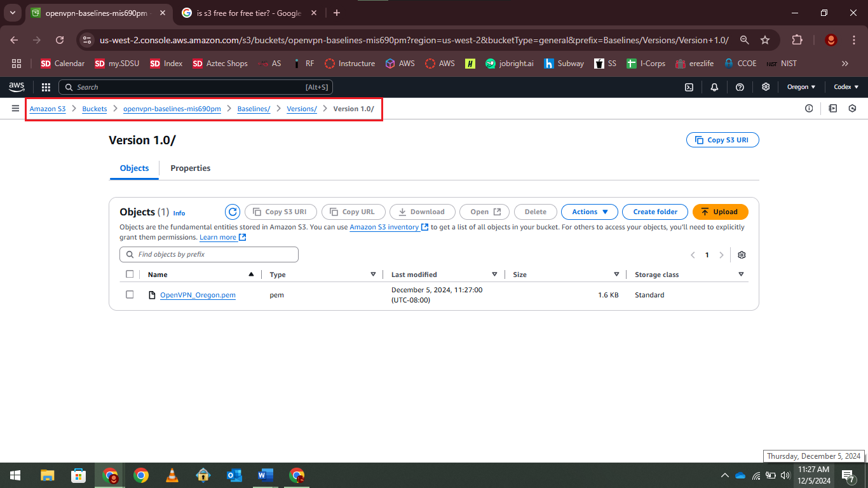Open the AWS support help icon

[x=740, y=87]
